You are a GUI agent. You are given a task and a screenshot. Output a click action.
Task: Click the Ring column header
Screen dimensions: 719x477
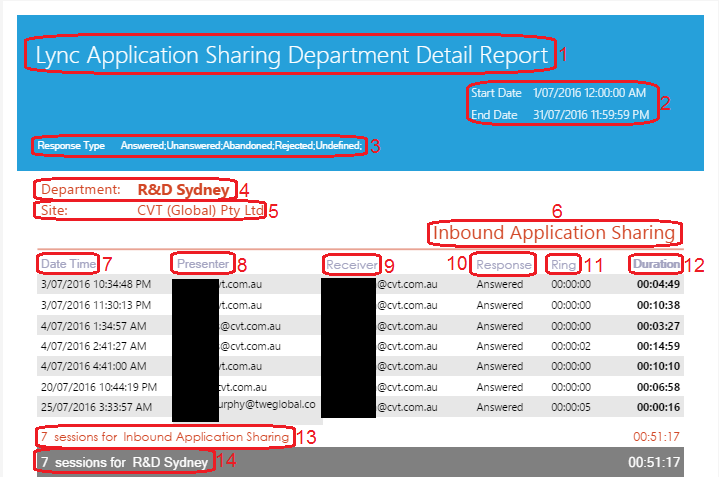tap(563, 265)
